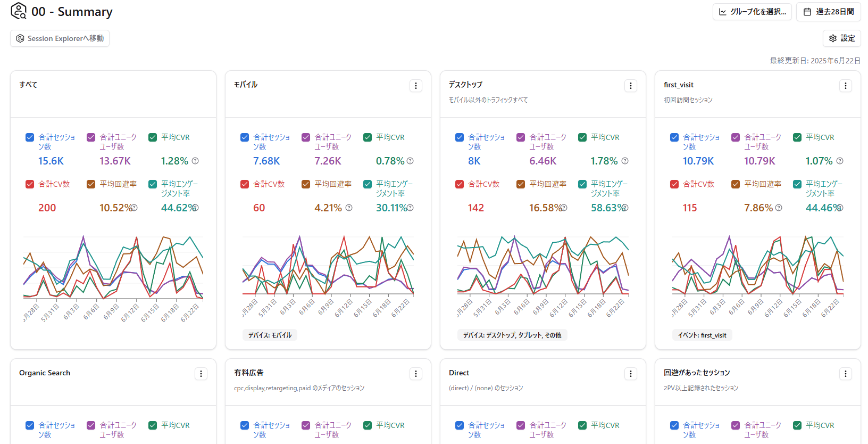Disable 平均回遊率 checkbox in デスクトップ card
Screen dimensions: 868x444
coord(521,184)
